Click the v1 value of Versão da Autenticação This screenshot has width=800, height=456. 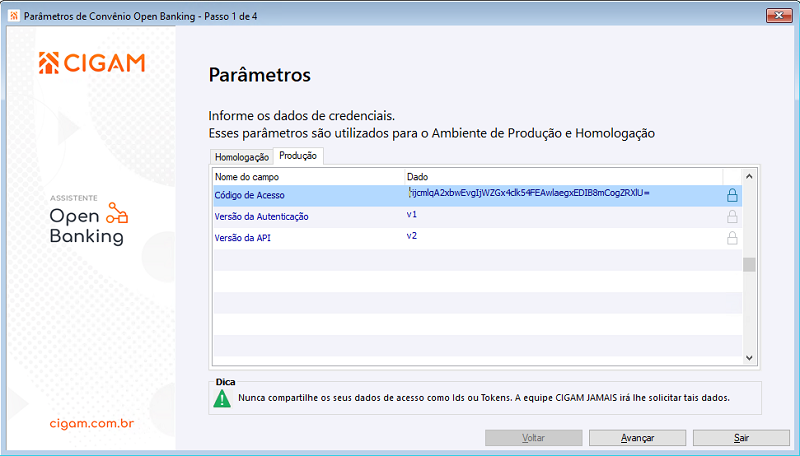point(412,215)
